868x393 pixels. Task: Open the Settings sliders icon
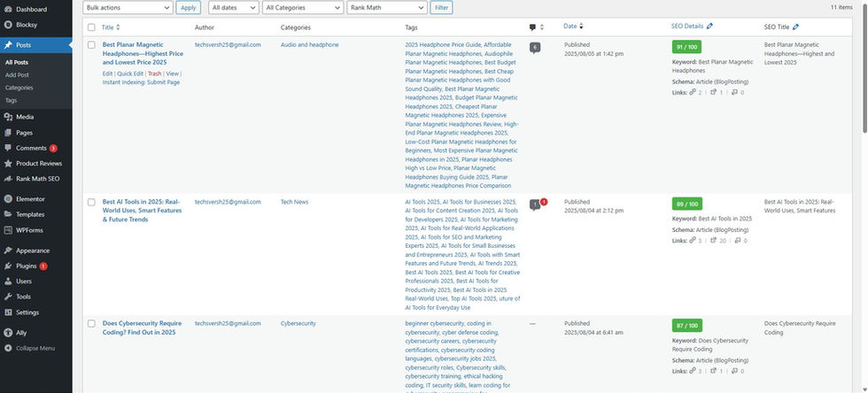click(x=8, y=312)
